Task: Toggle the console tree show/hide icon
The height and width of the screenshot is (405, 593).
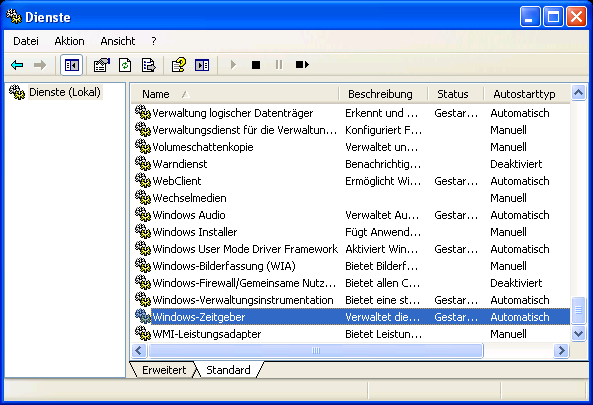Action: (x=71, y=65)
